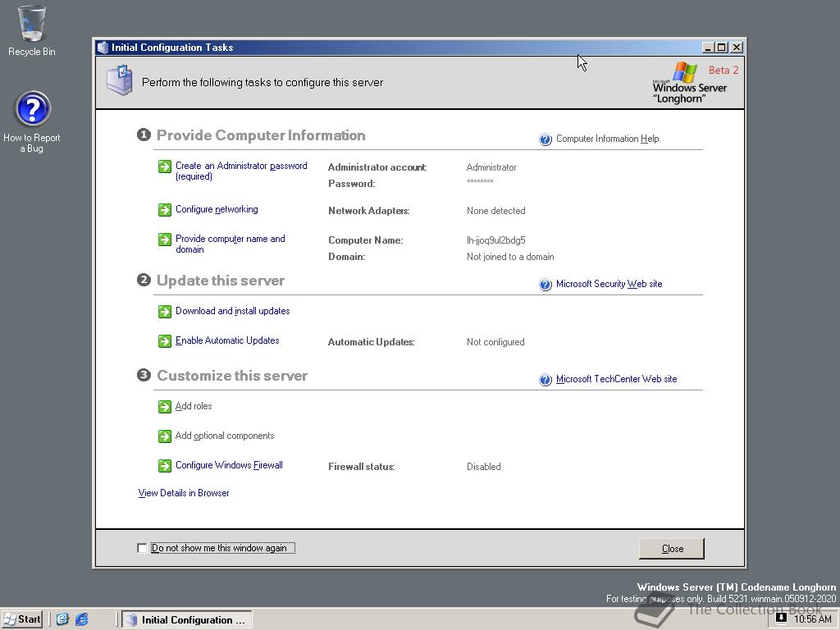The width and height of the screenshot is (840, 630).
Task: Click green arrow next to Configure Windows Firewall
Action: point(164,466)
